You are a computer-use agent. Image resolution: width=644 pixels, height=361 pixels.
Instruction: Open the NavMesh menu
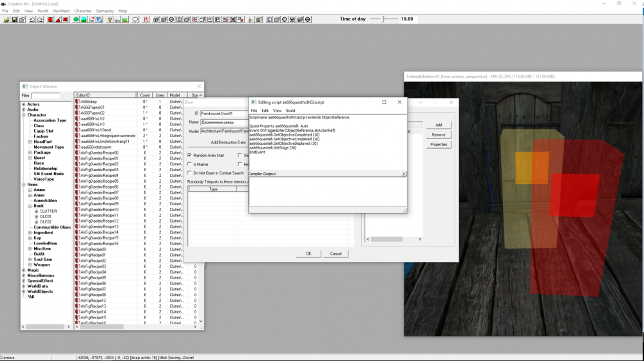(61, 11)
